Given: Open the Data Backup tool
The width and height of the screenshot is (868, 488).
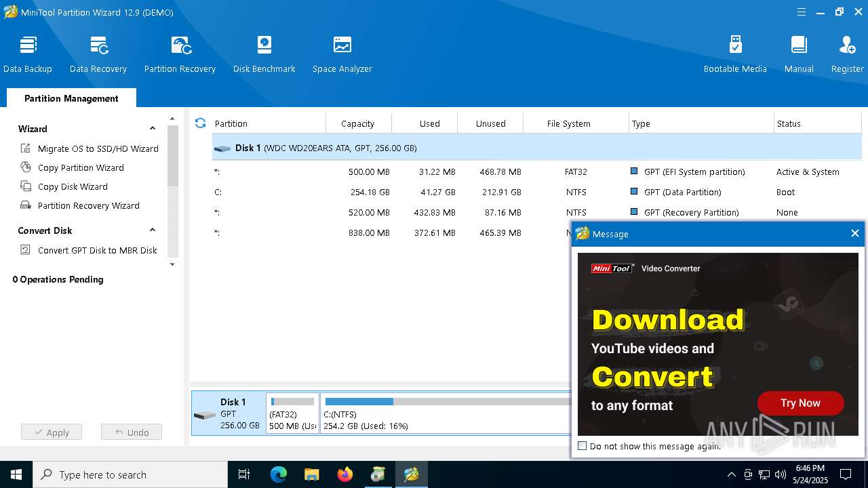Looking at the screenshot, I should click(x=28, y=54).
